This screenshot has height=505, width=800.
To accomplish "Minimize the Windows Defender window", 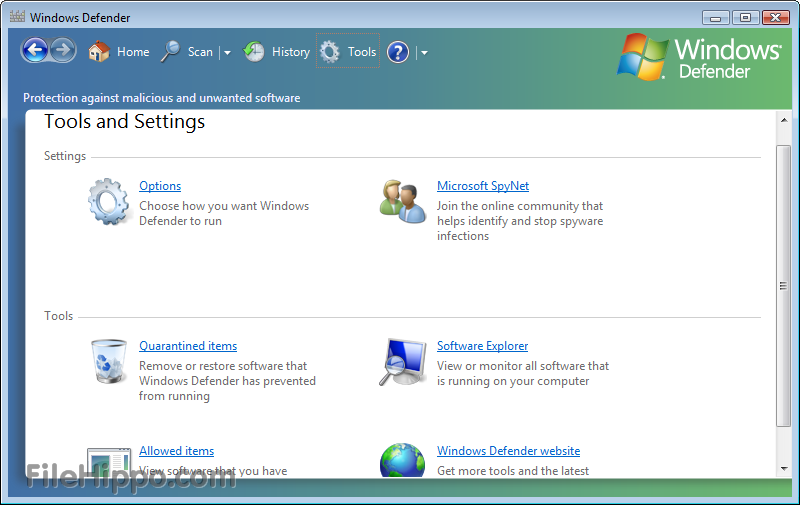I will point(715,18).
